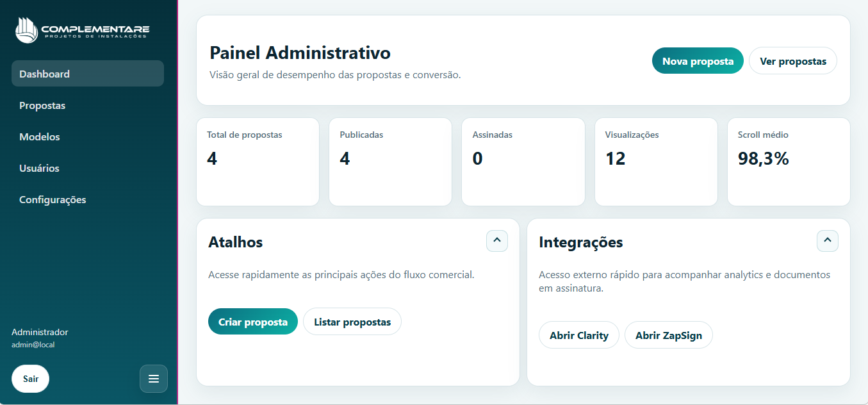Screen dimensions: 868x405
Task: Click the Integrações section title
Action: coord(581,242)
